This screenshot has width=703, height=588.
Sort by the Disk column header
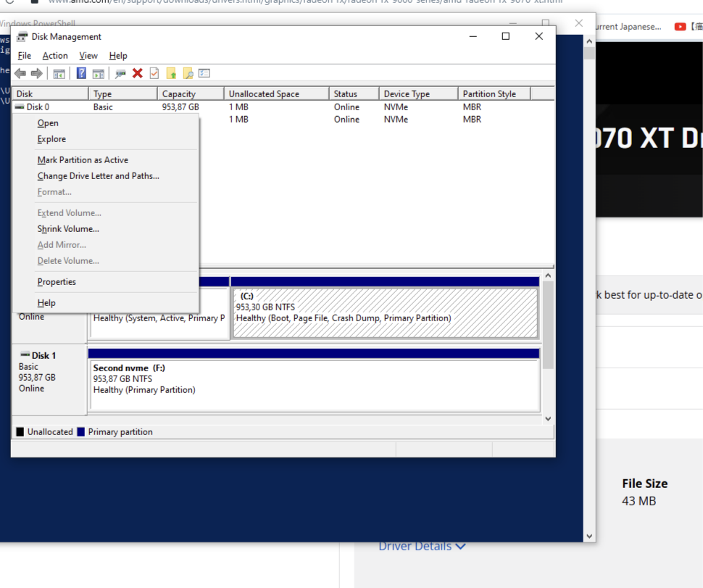coord(50,94)
